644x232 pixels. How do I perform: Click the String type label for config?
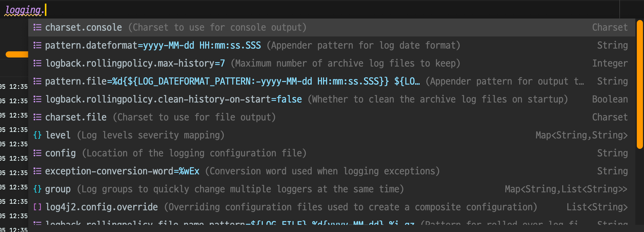(x=613, y=153)
